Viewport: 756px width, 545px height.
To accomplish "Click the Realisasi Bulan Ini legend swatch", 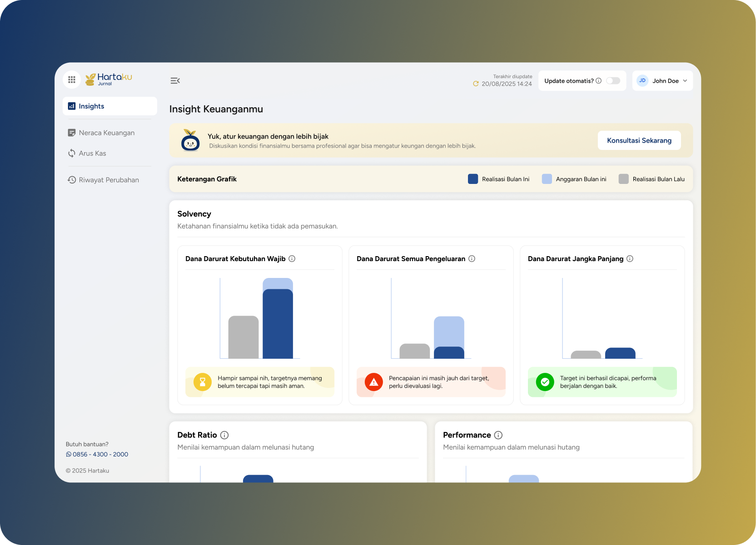I will [x=473, y=179].
